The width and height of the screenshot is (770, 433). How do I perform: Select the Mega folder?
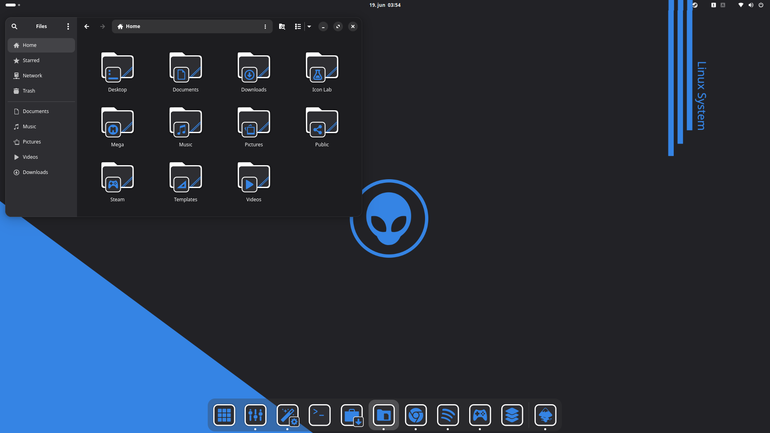tap(117, 127)
